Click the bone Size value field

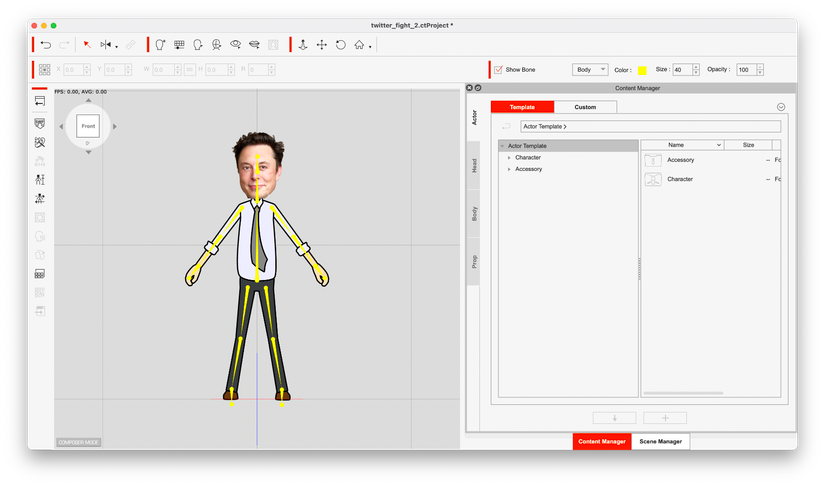click(x=682, y=69)
